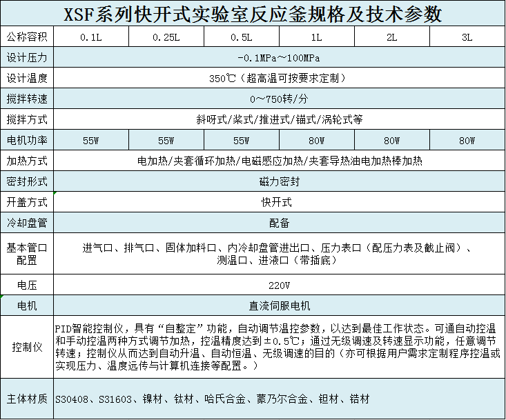Select the 搅拌方式 label cell
This screenshot has width=506, height=420.
pos(27,119)
